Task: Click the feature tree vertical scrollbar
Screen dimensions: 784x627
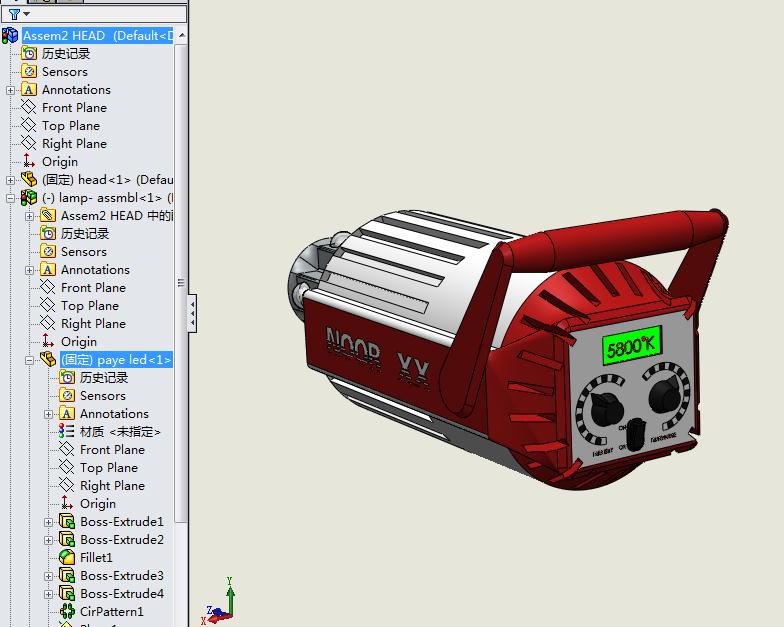Action: (x=181, y=285)
